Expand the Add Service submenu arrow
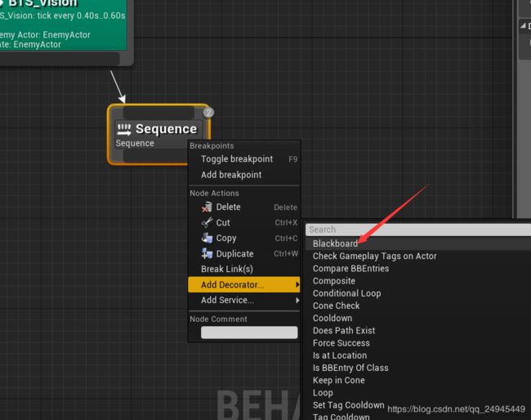 [297, 300]
